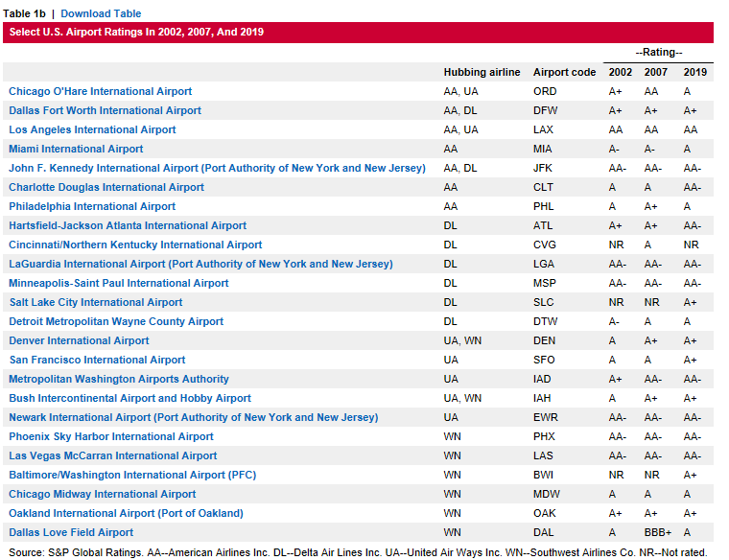Open Cincinnati/Northern Kentucky International Airport link
Image resolution: width=729 pixels, height=560 pixels.
coord(135,245)
